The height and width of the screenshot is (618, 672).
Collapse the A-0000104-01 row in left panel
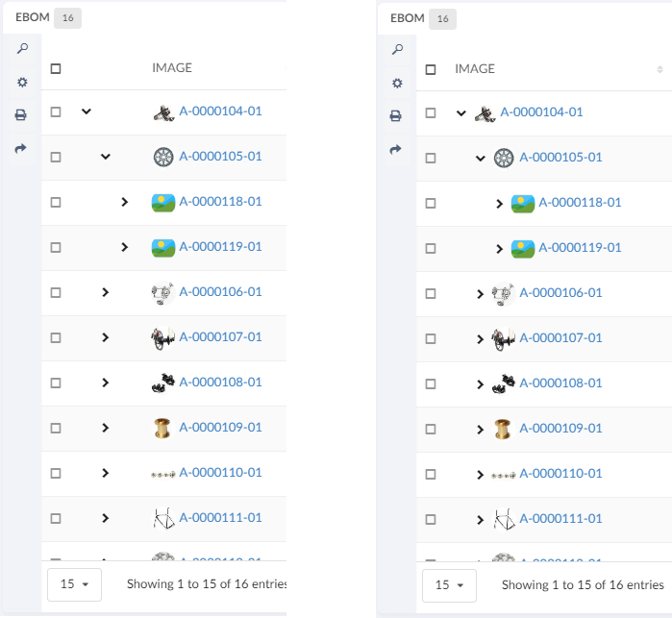(87, 111)
